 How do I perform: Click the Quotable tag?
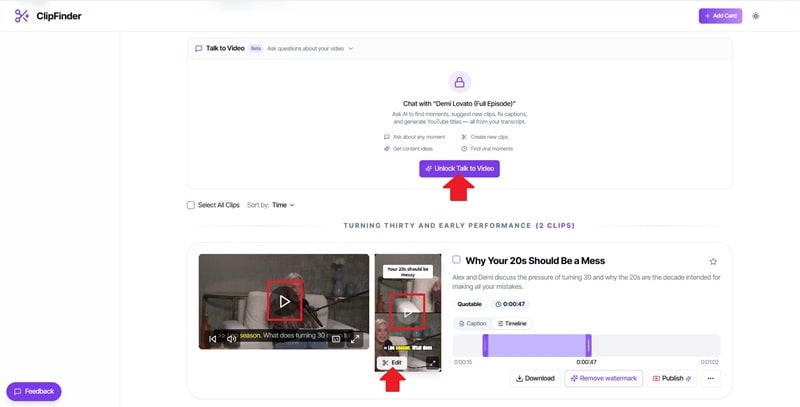click(469, 304)
